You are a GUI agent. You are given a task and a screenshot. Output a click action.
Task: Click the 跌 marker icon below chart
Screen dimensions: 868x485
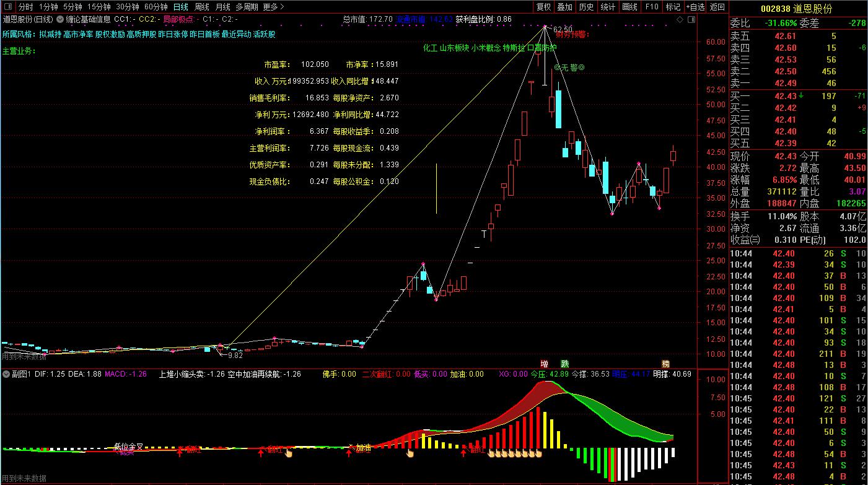click(564, 364)
